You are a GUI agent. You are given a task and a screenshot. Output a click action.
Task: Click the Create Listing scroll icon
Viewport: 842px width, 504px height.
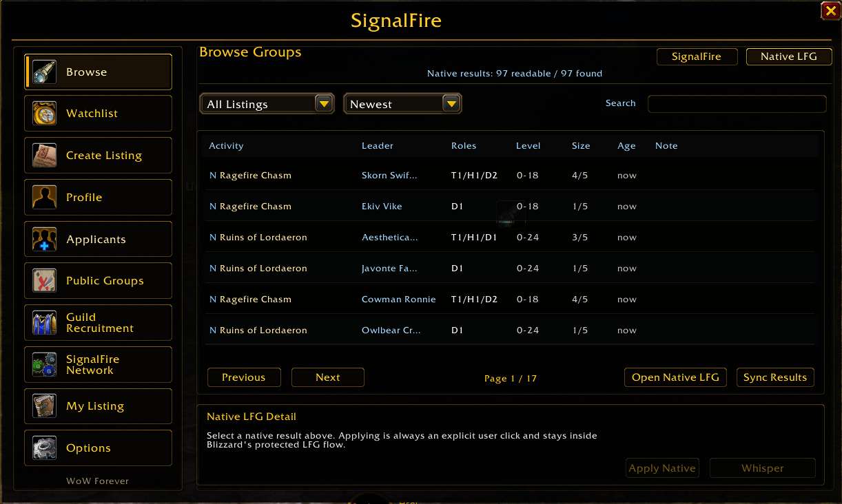point(45,156)
